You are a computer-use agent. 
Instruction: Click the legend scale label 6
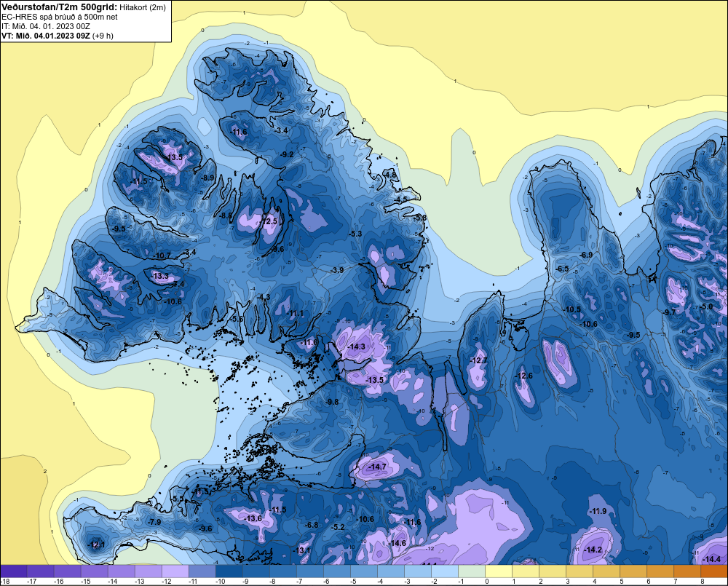648,582
